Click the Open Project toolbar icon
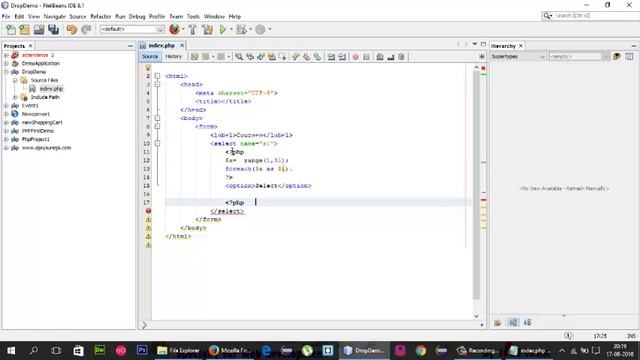 [x=39, y=29]
